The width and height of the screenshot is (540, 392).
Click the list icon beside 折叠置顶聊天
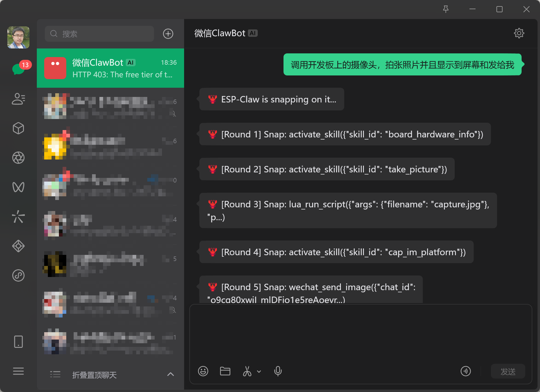(x=55, y=374)
